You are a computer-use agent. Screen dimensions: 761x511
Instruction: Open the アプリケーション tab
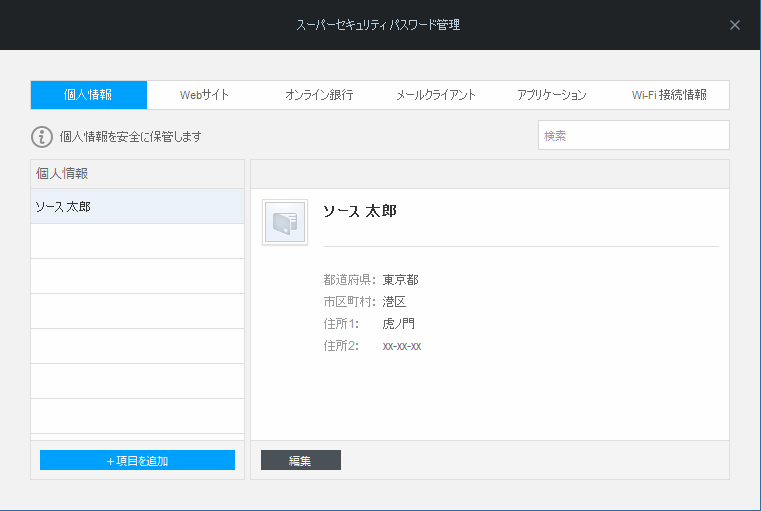(552, 95)
